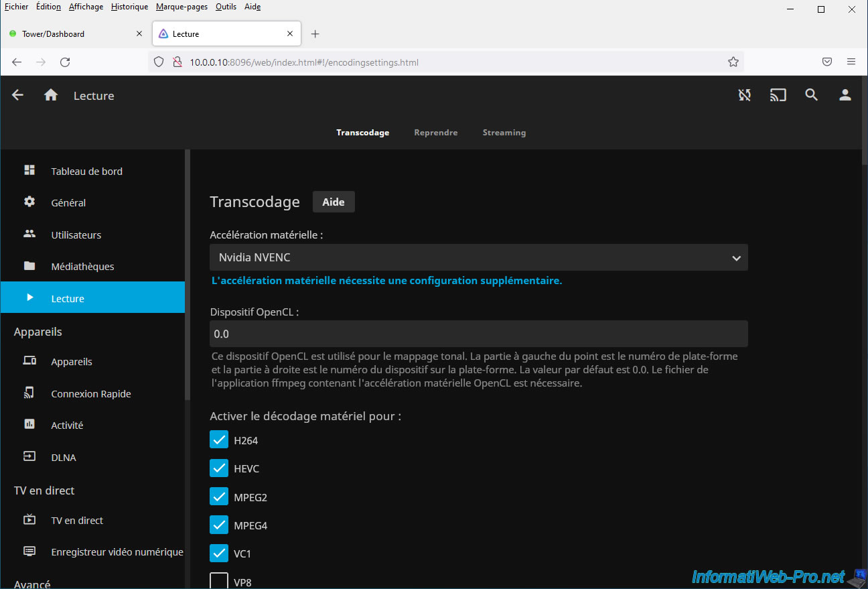868x589 pixels.
Task: Click the Jellyfin home icon
Action: click(51, 95)
